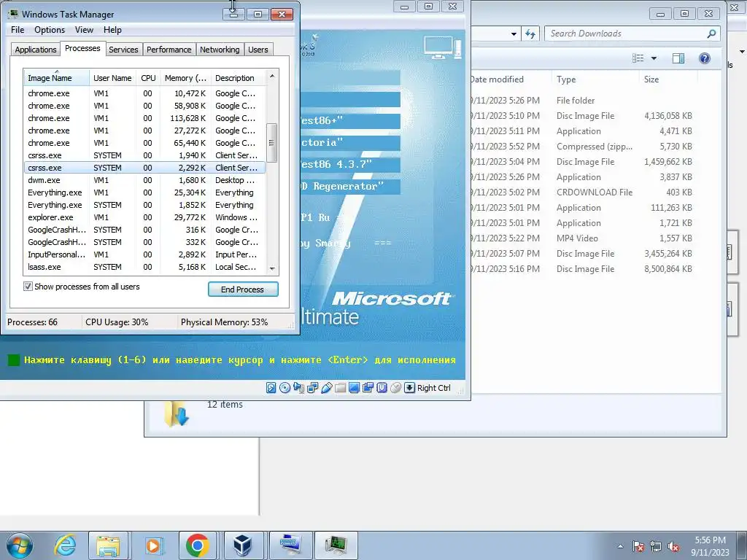The image size is (747, 560).
Task: Click keyboard capture arrow next to Right Ctrl
Action: 409,388
